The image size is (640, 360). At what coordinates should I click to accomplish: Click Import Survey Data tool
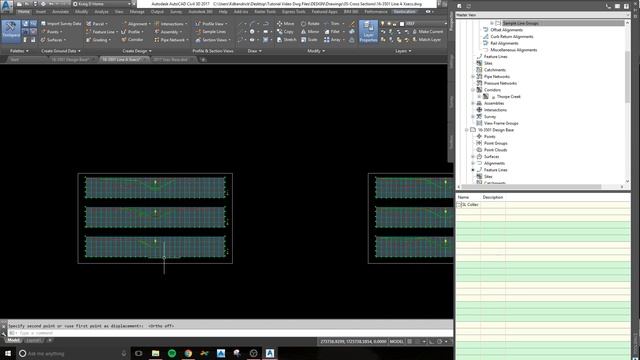(x=61, y=24)
